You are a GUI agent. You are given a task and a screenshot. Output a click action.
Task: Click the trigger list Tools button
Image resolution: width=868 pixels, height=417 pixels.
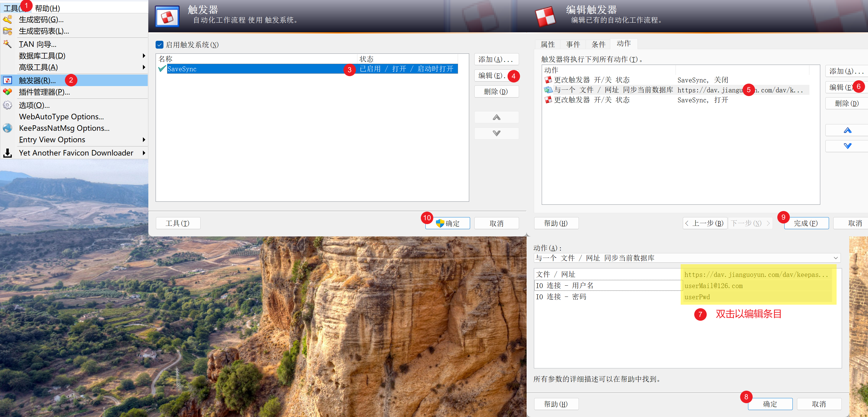coord(178,223)
